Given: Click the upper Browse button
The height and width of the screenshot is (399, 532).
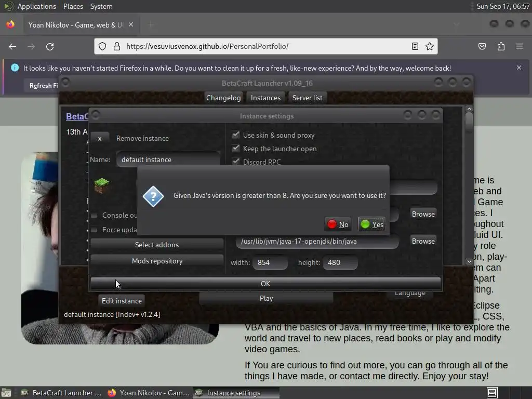Looking at the screenshot, I should point(423,214).
